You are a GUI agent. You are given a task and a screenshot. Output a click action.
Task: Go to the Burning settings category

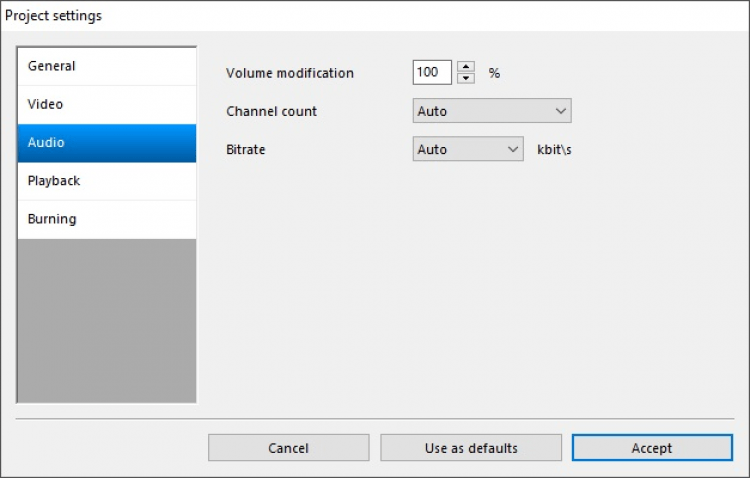point(107,220)
